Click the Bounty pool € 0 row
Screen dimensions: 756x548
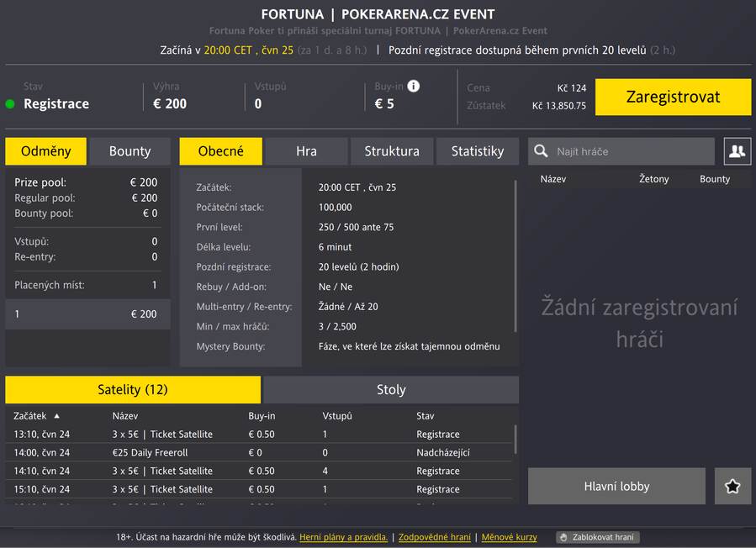click(86, 213)
